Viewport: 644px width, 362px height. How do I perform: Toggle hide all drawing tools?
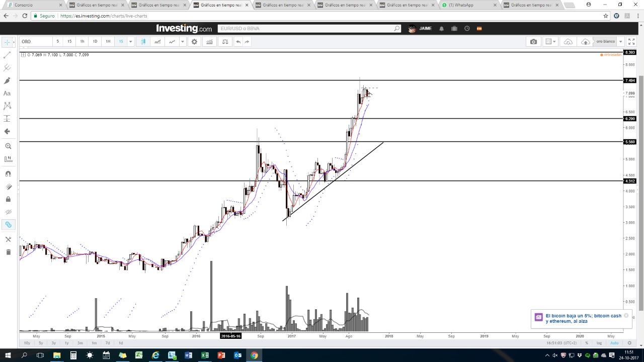(x=8, y=212)
